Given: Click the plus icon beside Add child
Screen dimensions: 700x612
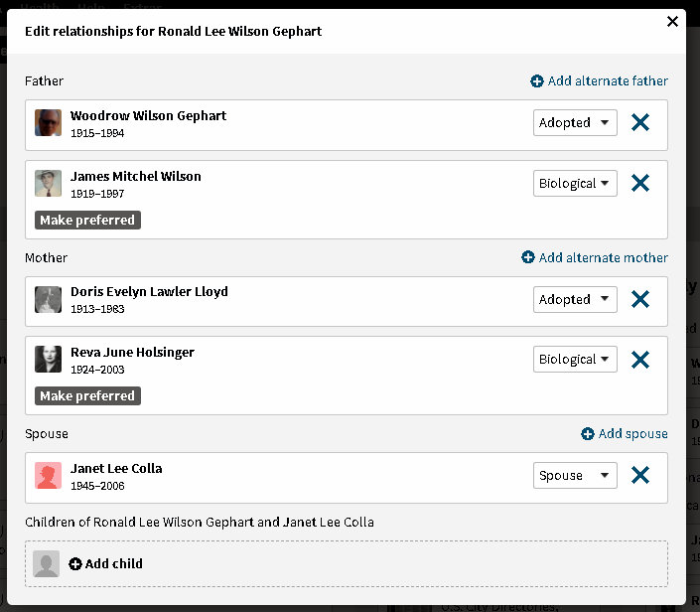Looking at the screenshot, I should pyautogui.click(x=75, y=564).
